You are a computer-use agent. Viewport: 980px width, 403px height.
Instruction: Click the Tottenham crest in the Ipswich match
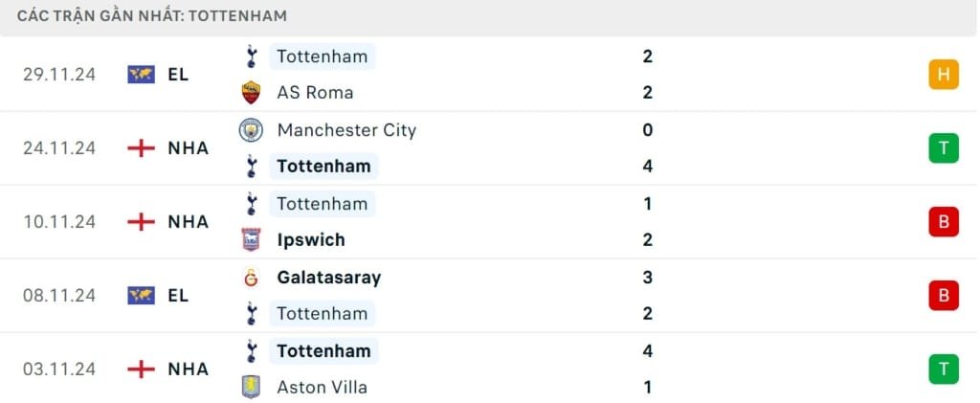(251, 204)
